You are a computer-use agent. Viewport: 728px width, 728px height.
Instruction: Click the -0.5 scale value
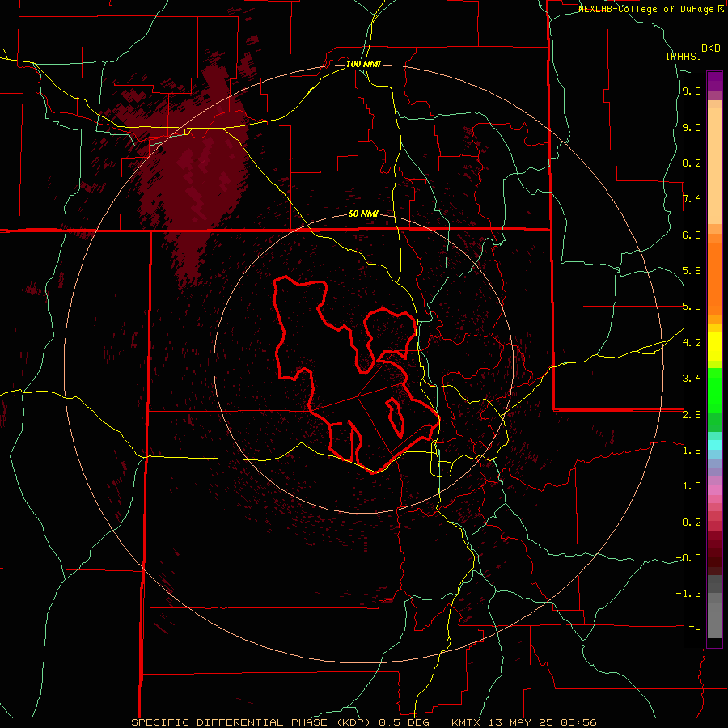(688, 557)
